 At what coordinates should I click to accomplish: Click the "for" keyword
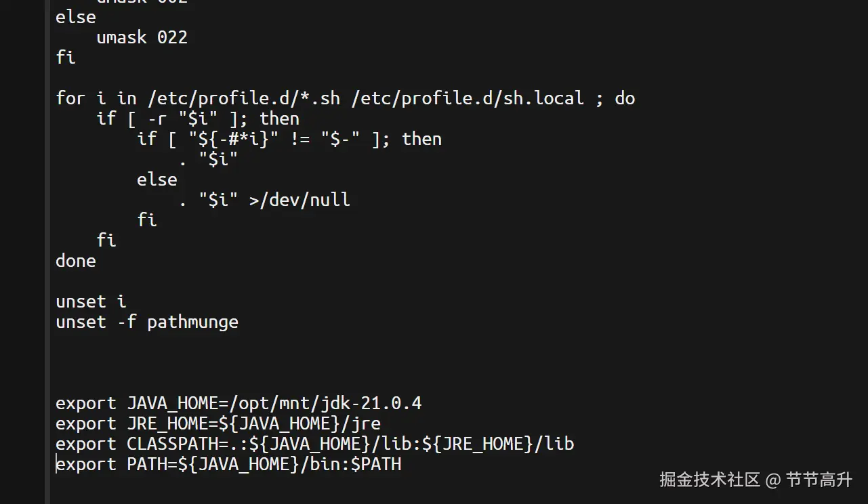(x=70, y=98)
